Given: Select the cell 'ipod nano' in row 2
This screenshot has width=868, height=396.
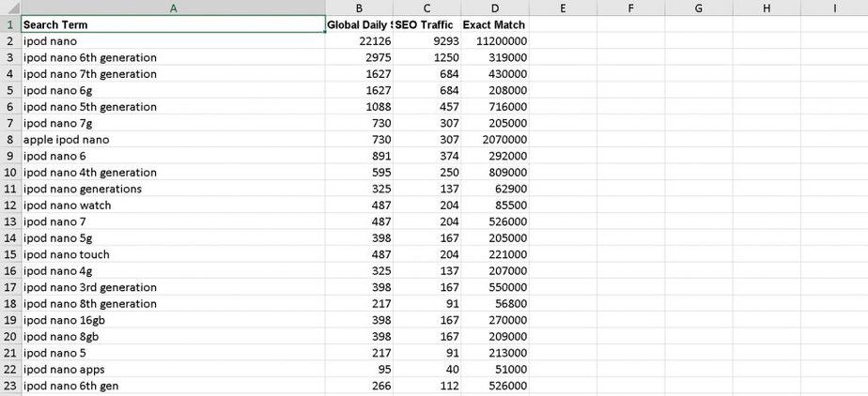Looking at the screenshot, I should pos(173,41).
